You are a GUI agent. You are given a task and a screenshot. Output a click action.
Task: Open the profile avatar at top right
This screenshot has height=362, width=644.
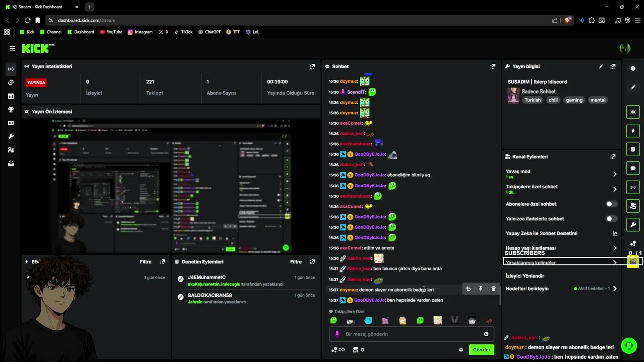tap(625, 48)
